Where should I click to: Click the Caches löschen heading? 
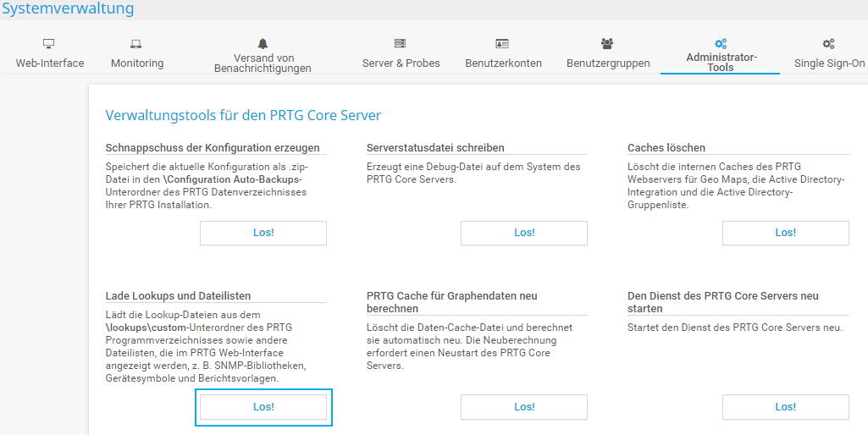pyautogui.click(x=666, y=148)
